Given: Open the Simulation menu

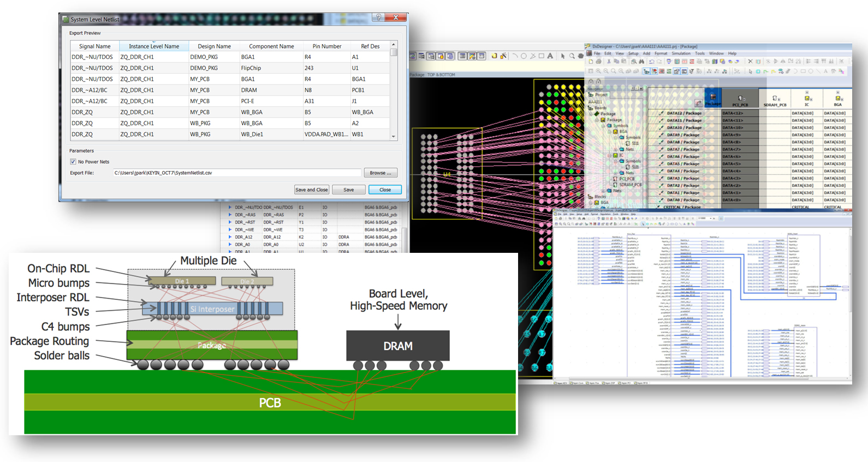Looking at the screenshot, I should point(681,54).
